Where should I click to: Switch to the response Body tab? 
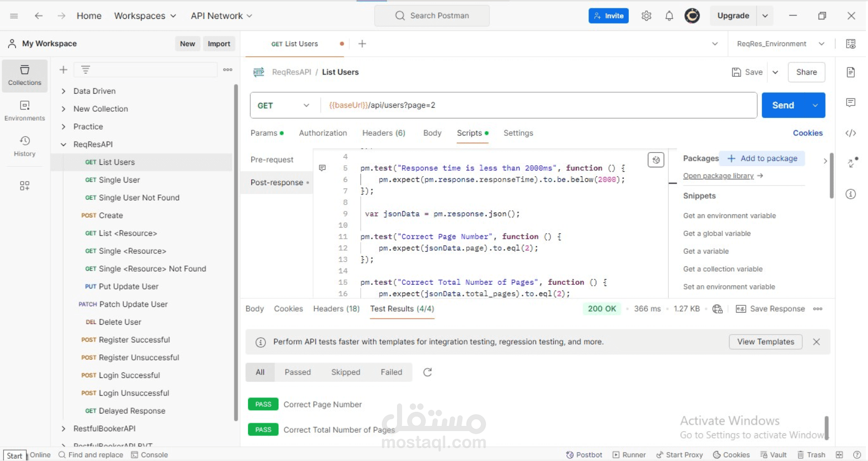[255, 309]
